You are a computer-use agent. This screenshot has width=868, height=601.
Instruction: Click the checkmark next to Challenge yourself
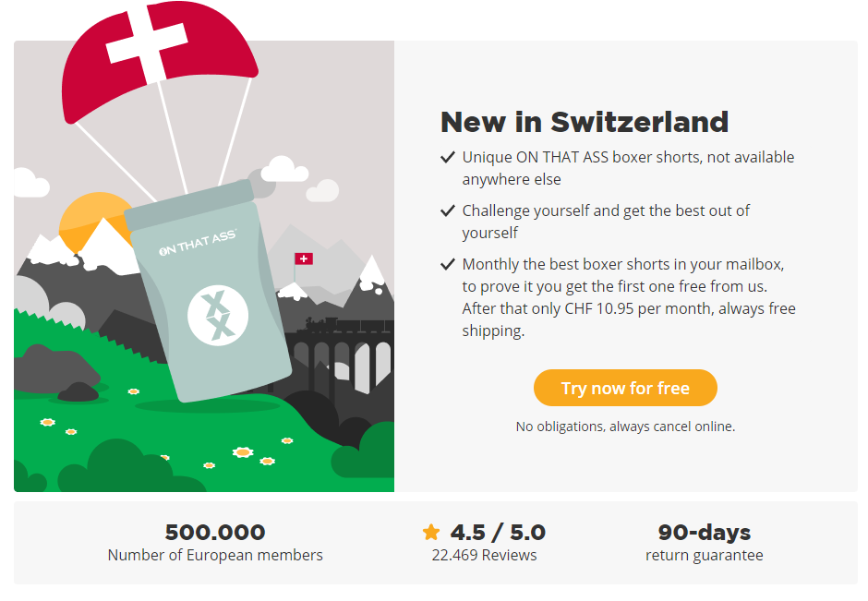(448, 210)
